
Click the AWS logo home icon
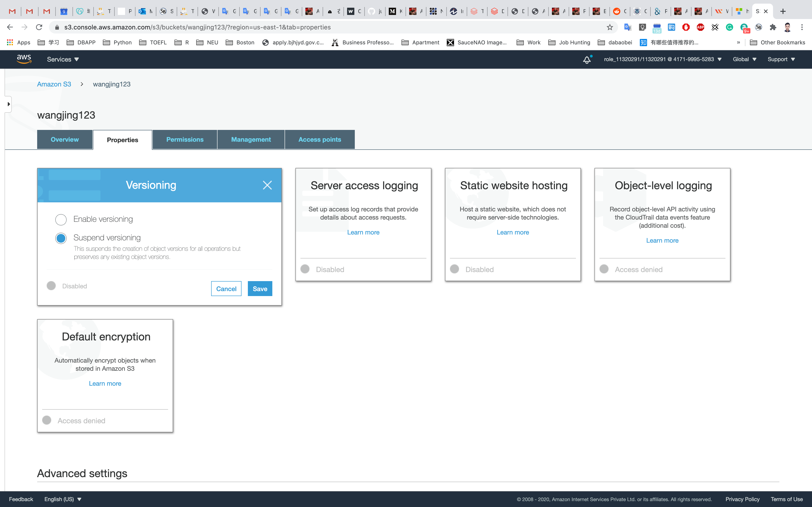(24, 59)
